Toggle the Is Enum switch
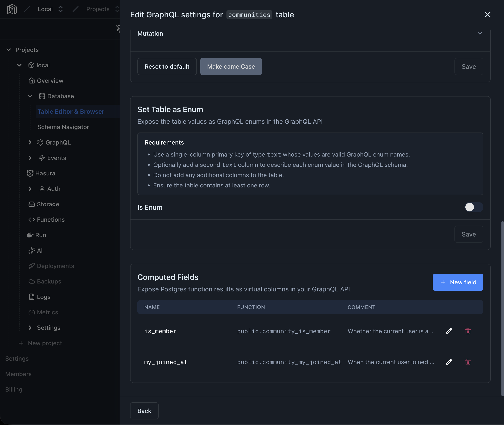504x425 pixels. coord(474,207)
